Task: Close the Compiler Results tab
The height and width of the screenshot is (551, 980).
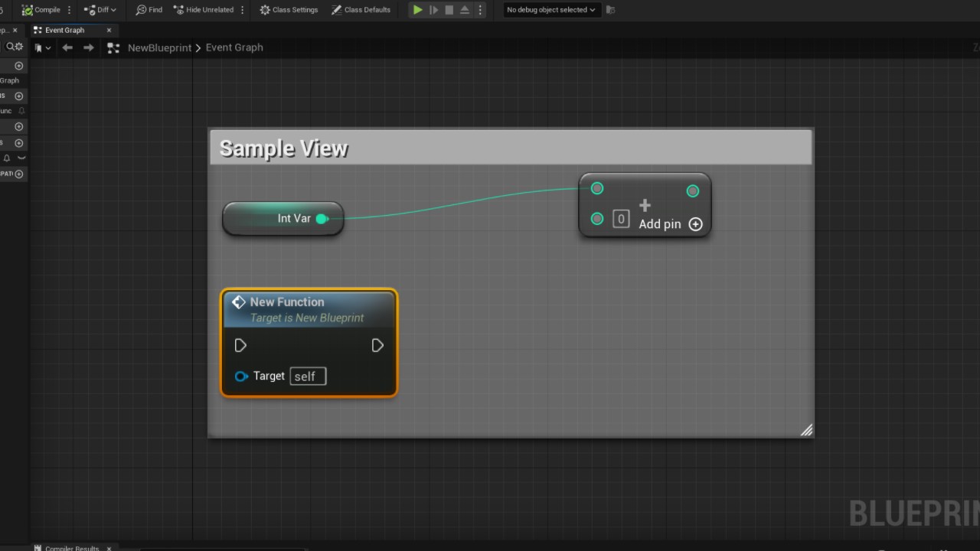Action: click(x=109, y=548)
